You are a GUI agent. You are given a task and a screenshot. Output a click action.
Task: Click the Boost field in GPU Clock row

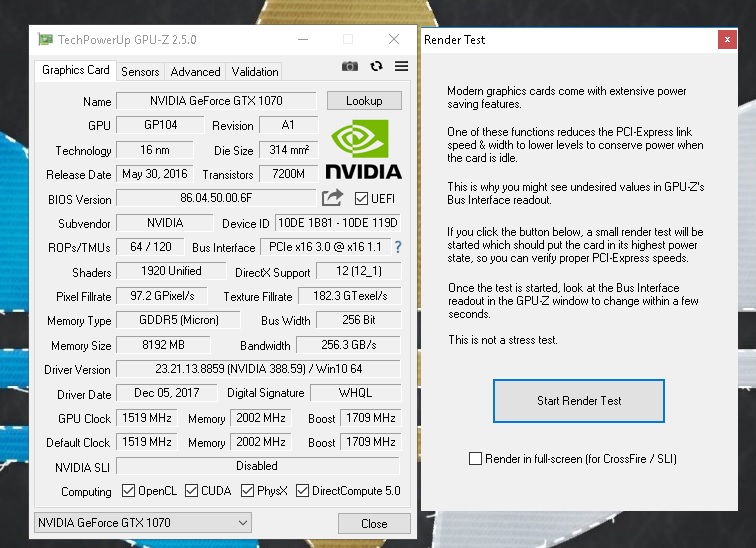(x=371, y=418)
